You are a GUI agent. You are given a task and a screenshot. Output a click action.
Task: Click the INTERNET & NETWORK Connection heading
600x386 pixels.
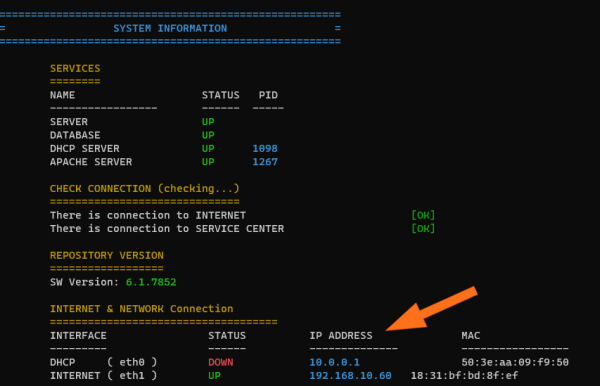142,309
